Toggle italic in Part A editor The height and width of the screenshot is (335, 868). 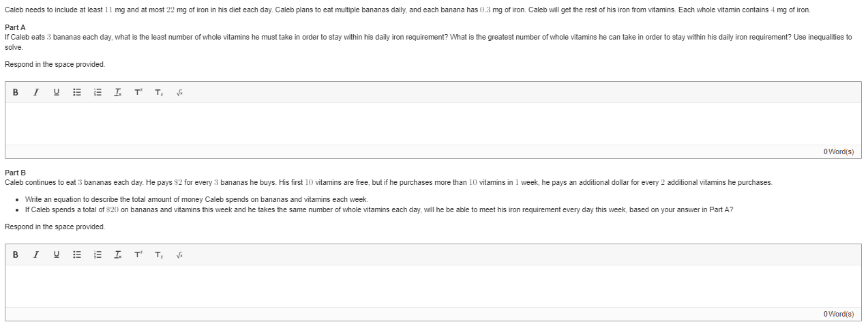point(35,92)
